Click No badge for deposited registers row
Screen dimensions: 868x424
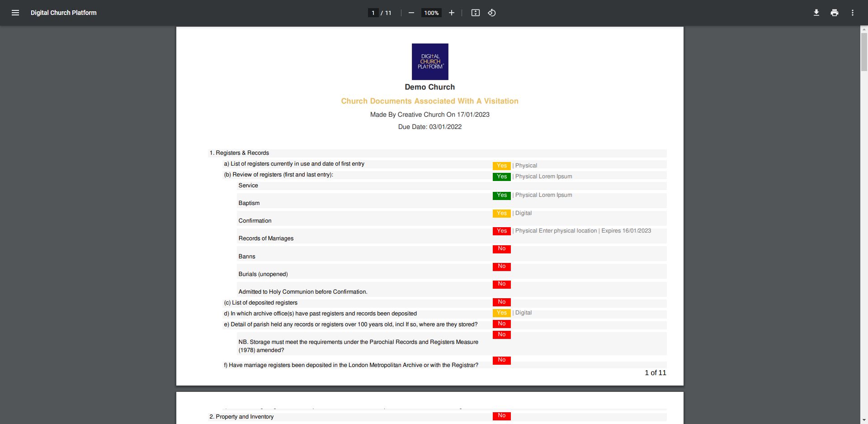tap(502, 302)
